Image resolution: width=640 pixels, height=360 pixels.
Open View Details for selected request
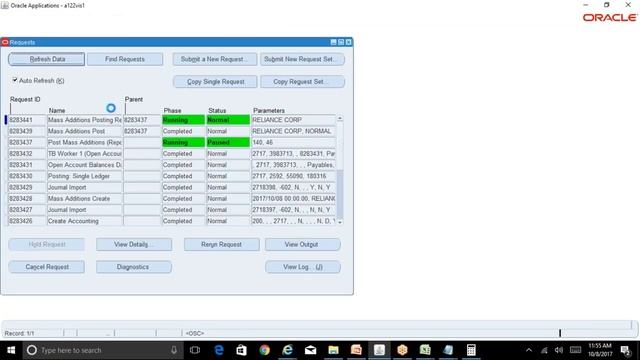point(134,244)
